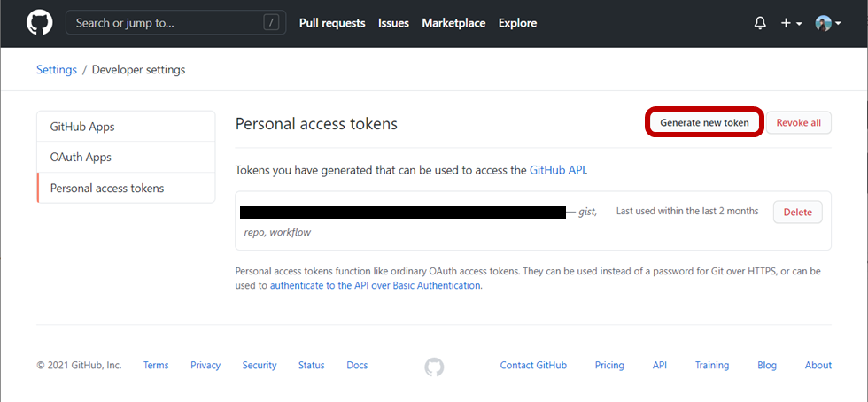The width and height of the screenshot is (868, 402).
Task: Open Marketplace from the header
Action: [x=453, y=23]
